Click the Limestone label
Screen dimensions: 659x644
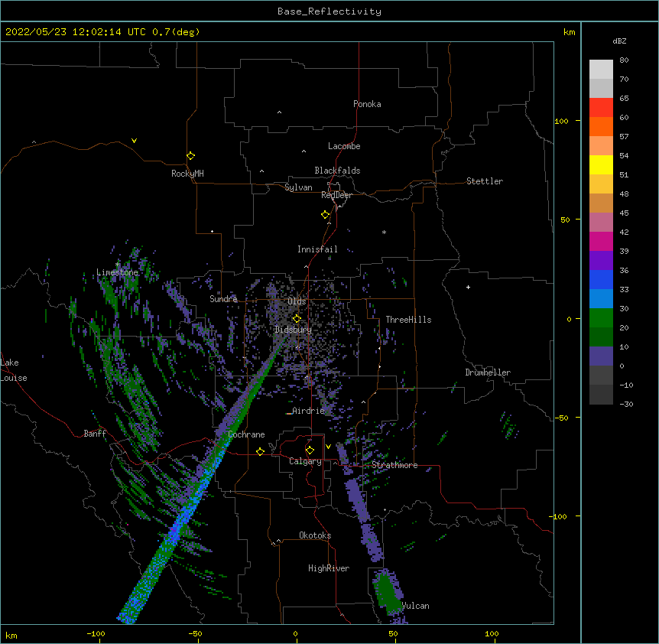click(x=117, y=272)
